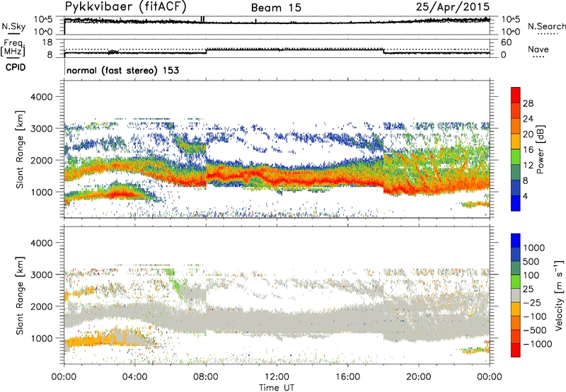Click the "Velocity [m s-1]" colorbar title
This screenshot has height=392, width=566.
[559, 295]
